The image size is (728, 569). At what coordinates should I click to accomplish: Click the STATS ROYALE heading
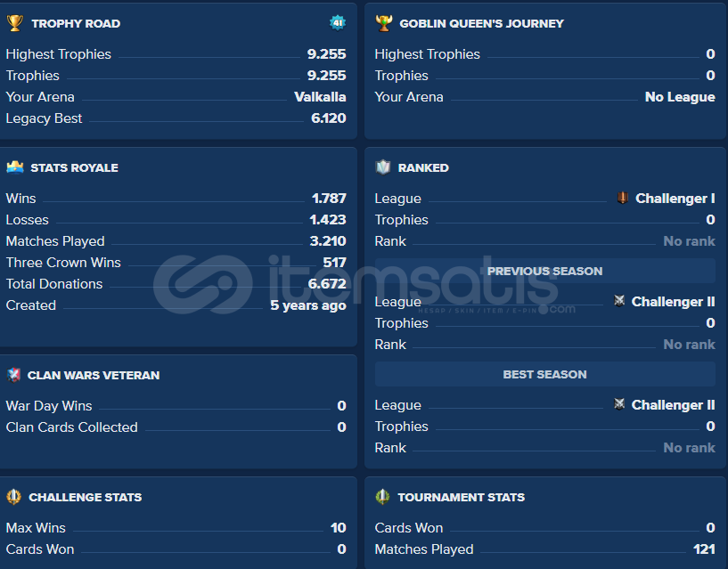click(x=74, y=168)
